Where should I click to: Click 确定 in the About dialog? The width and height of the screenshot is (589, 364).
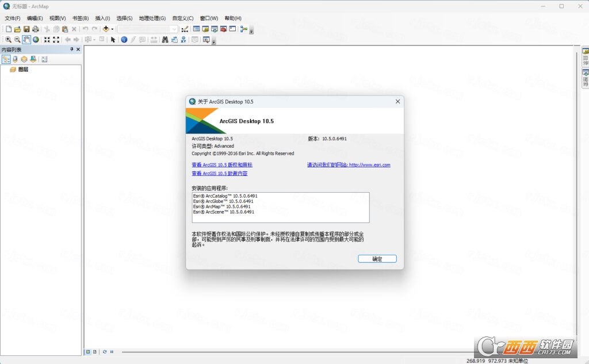click(377, 259)
